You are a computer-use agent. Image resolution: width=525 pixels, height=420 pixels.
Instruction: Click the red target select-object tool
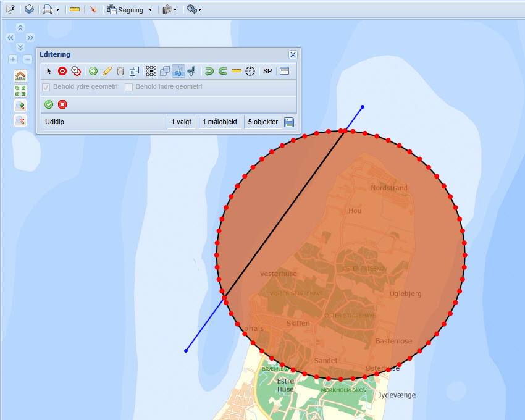tap(62, 71)
